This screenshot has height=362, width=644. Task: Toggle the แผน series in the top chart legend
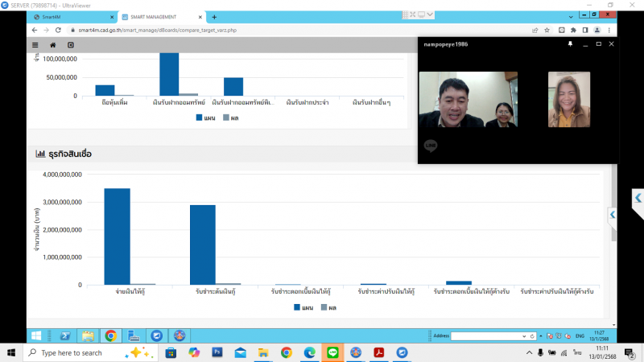click(x=206, y=117)
